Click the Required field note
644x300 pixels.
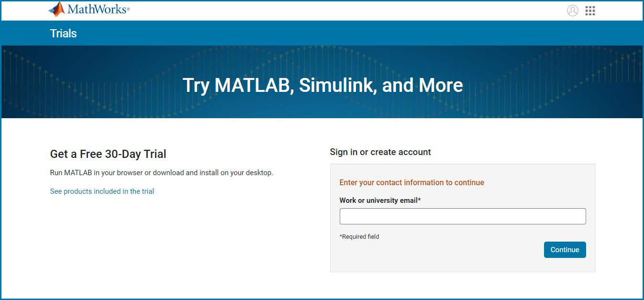[x=359, y=237]
